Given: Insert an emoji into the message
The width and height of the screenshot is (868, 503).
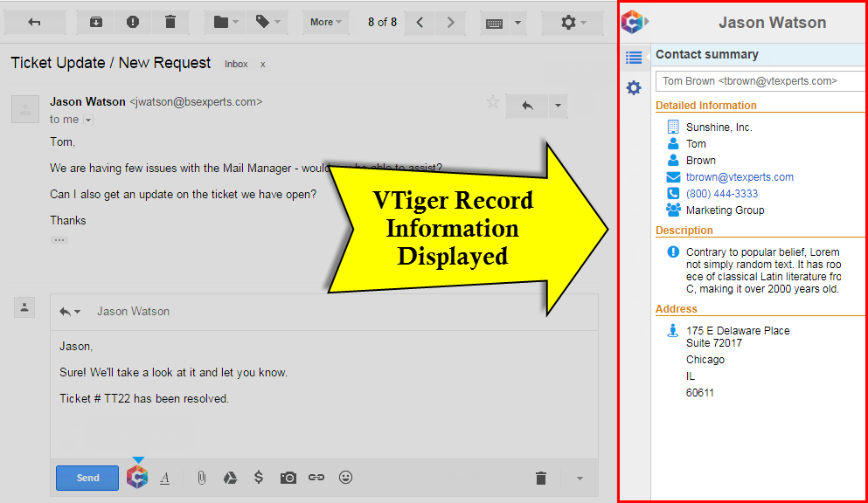Looking at the screenshot, I should pos(345,477).
